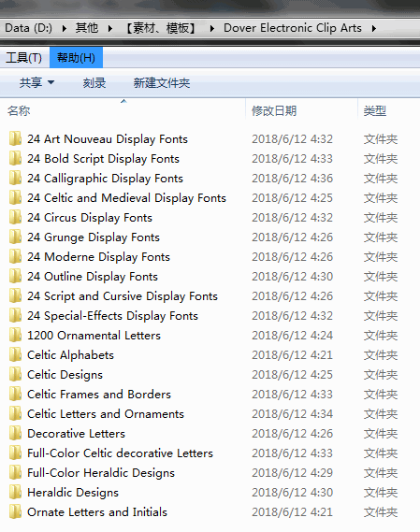Click the Celtic Designs folder icon
Viewport: 420px width, 532px height.
[x=15, y=375]
